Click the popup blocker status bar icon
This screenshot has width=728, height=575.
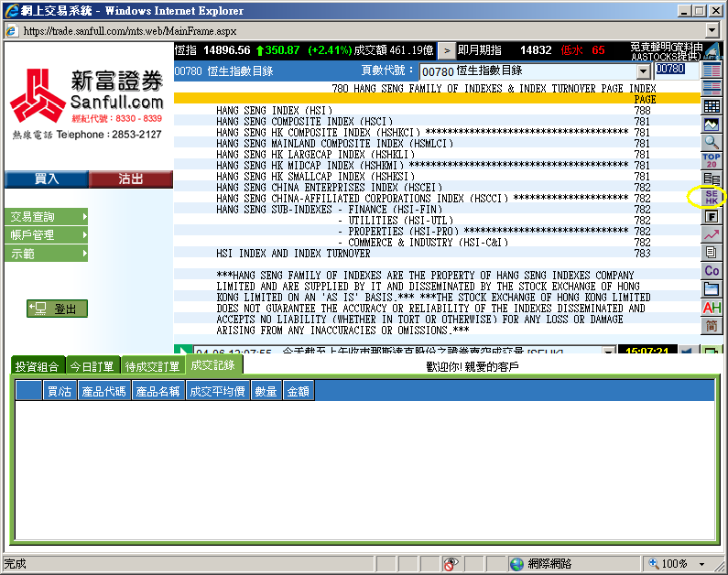[451, 564]
